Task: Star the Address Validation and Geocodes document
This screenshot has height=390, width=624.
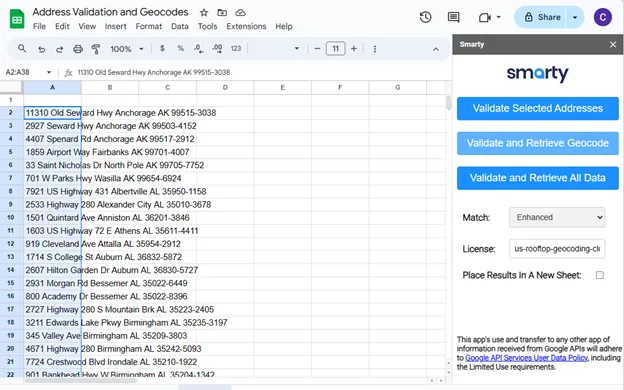Action: coord(204,12)
